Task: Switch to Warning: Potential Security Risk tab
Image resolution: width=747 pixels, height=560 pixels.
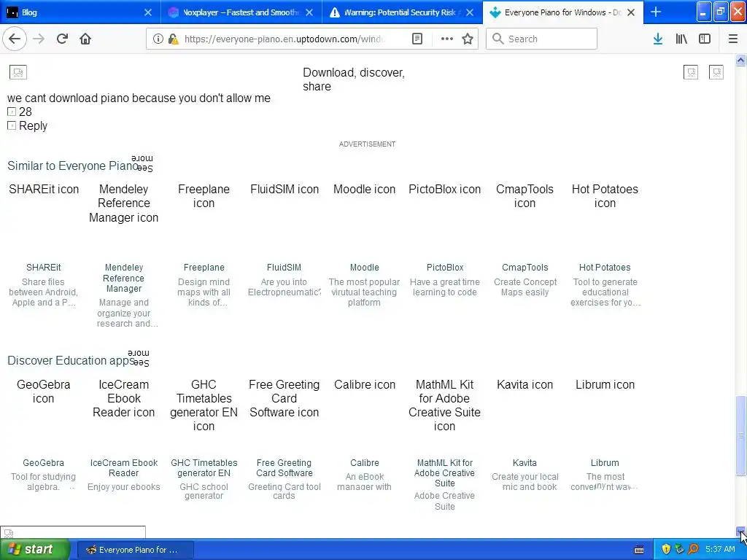Action: coord(402,12)
